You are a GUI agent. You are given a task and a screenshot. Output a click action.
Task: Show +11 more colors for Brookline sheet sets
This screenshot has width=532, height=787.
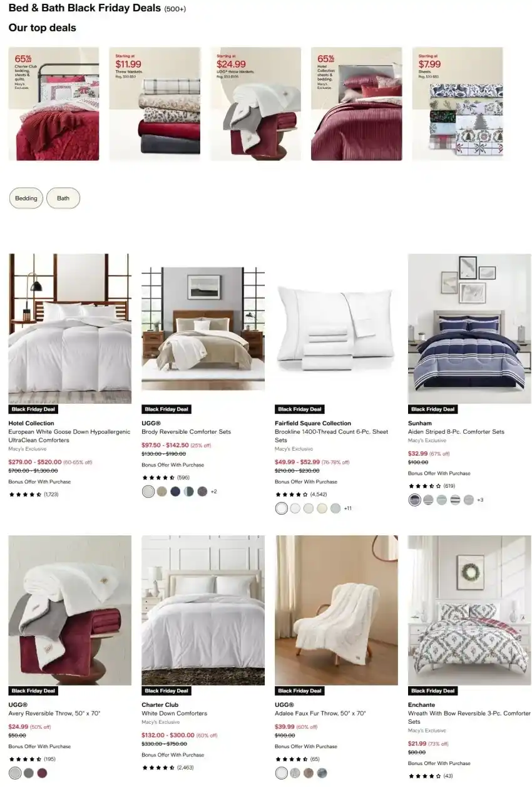click(x=347, y=508)
